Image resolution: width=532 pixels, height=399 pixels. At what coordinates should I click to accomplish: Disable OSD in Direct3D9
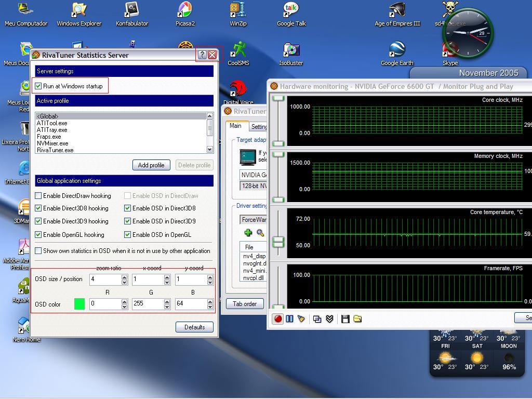click(128, 221)
